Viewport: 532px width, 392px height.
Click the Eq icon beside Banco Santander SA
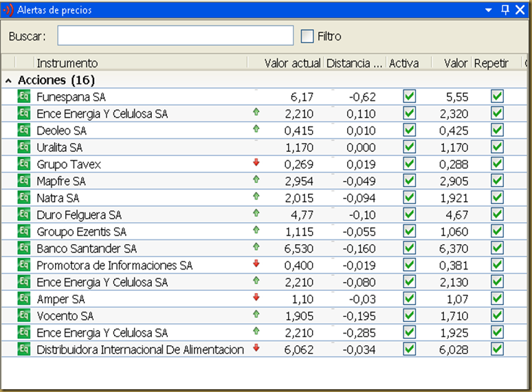(x=24, y=248)
